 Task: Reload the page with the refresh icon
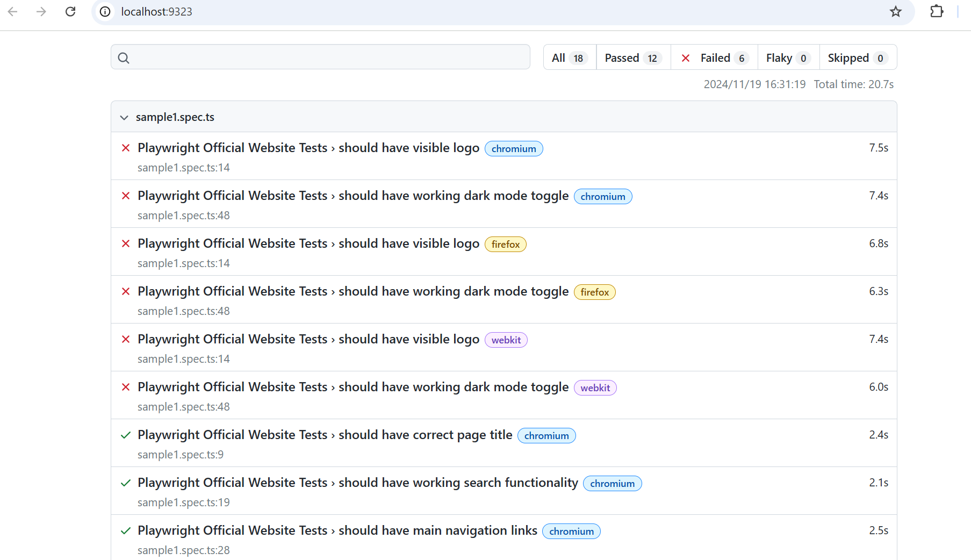70,11
